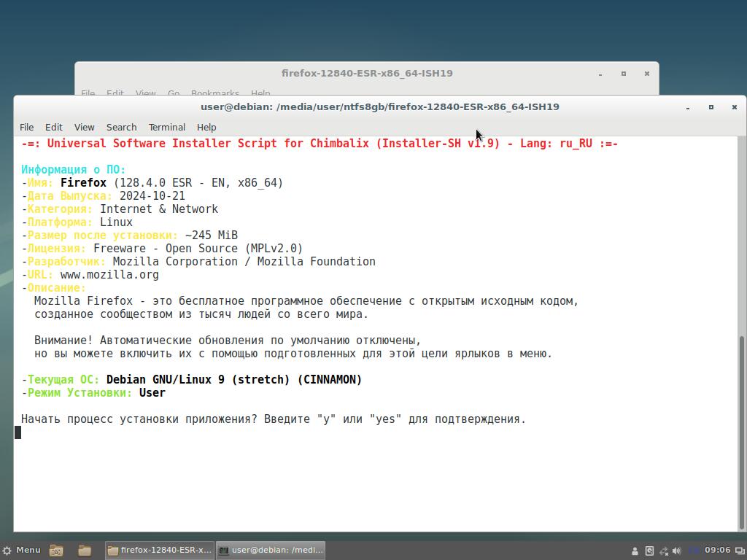Launch the screenshot tool icon in the panel
The image size is (747, 560).
[x=56, y=551]
